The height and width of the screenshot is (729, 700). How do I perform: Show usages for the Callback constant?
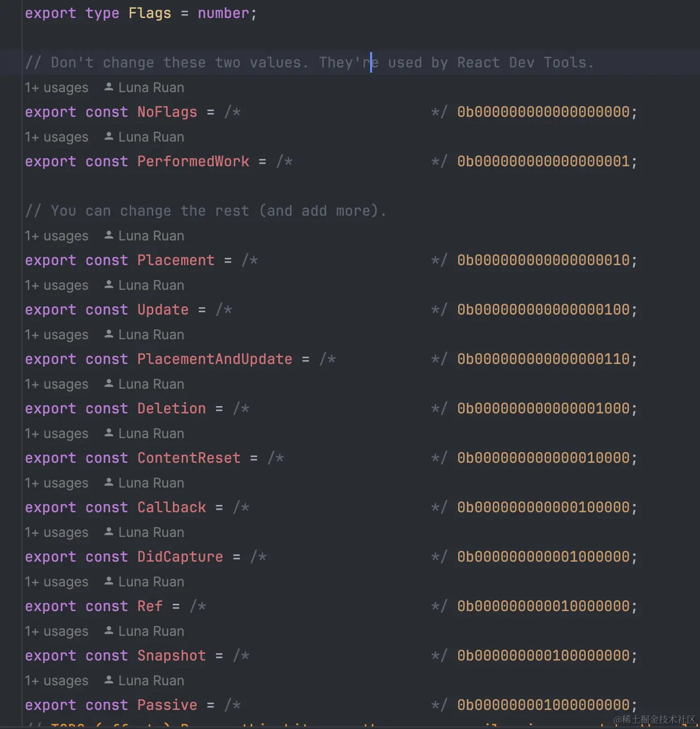click(57, 483)
